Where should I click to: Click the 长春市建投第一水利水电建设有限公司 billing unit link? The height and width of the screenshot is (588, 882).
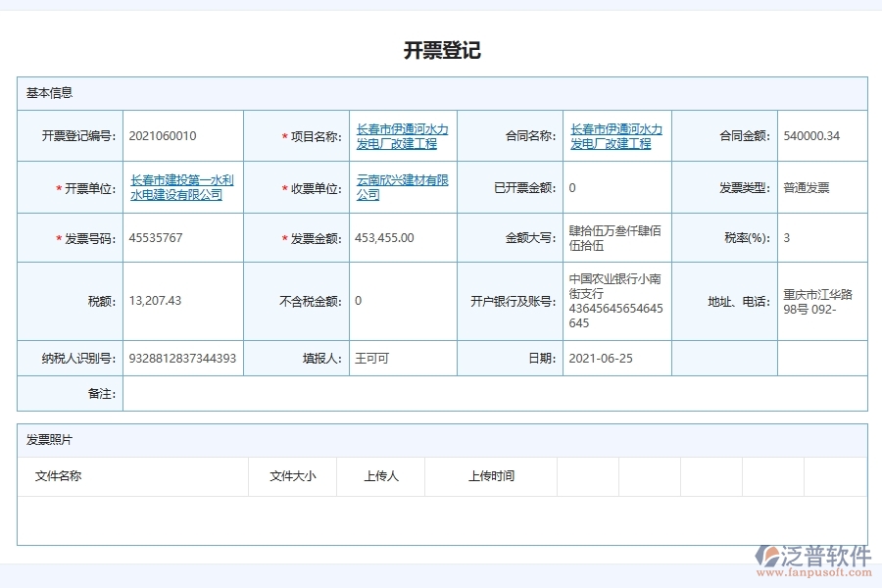coord(179,187)
